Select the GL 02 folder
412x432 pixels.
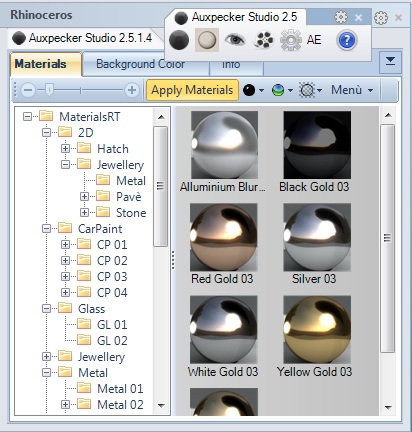coord(112,341)
